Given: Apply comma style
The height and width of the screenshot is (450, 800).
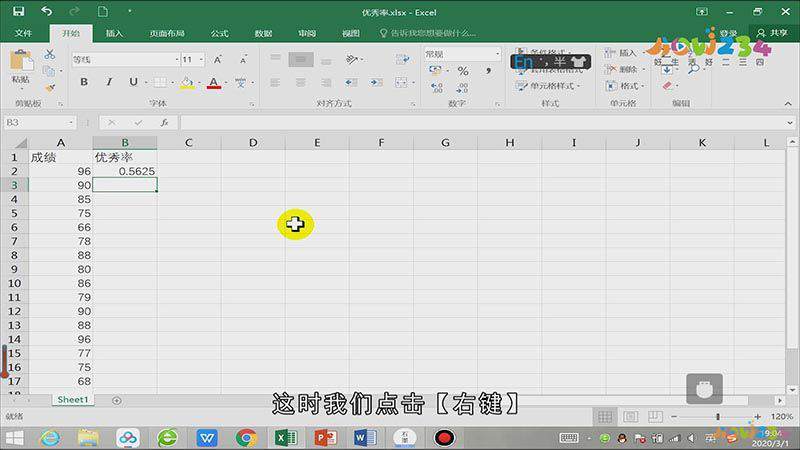Looking at the screenshot, I should [x=488, y=71].
